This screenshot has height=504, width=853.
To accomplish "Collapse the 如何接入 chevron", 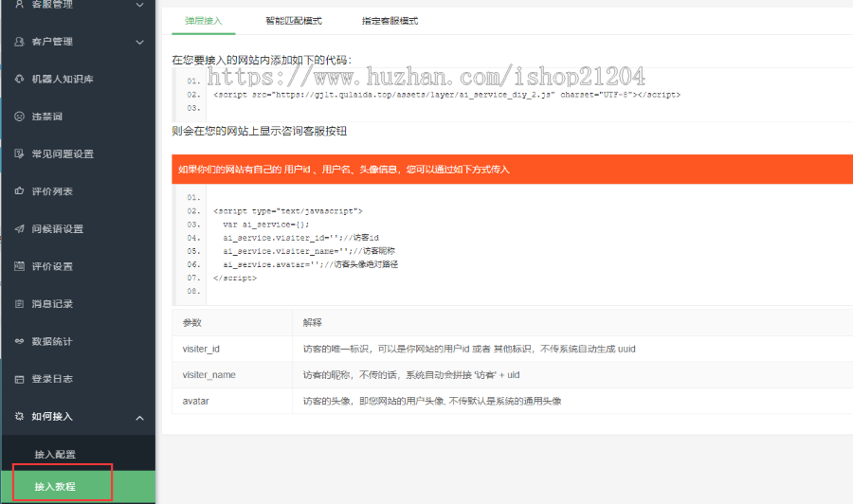I will [140, 418].
